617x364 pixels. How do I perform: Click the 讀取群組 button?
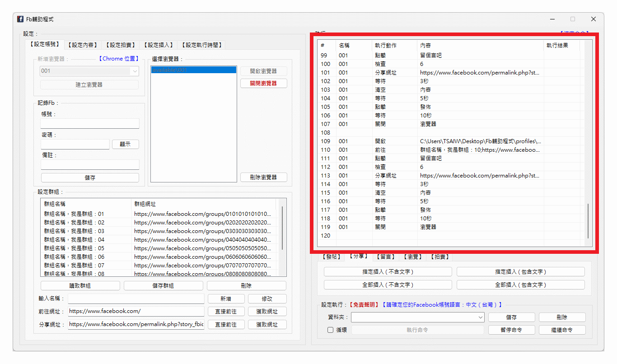click(80, 285)
